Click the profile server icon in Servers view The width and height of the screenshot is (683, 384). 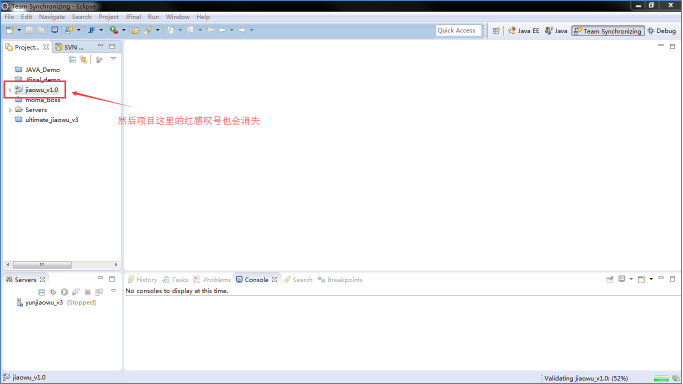point(76,292)
